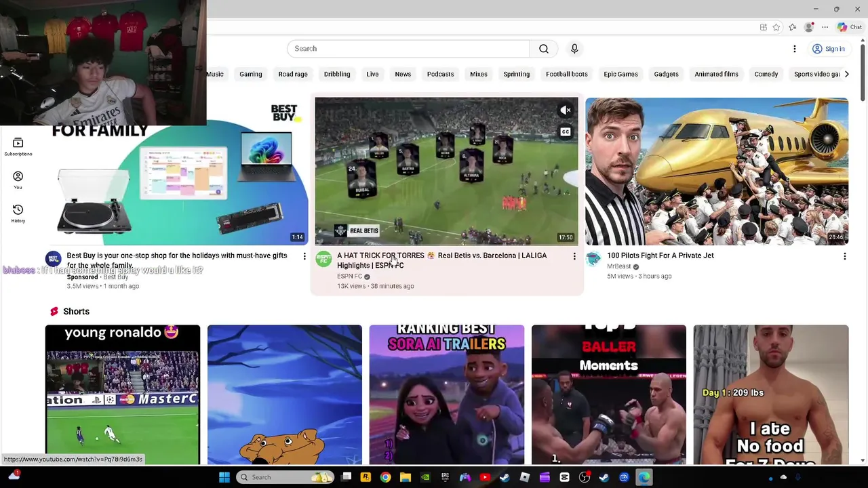Select the News chip
Viewport: 868px width, 488px height.
point(403,74)
